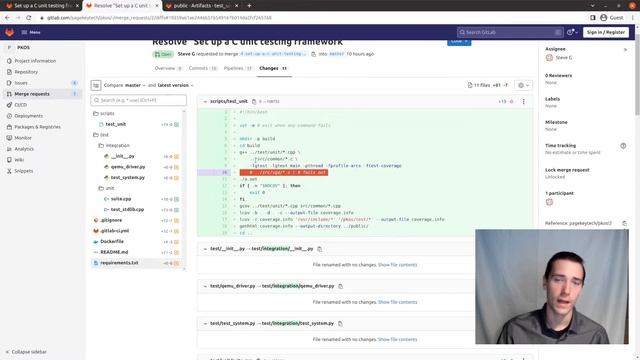Collapse the sidebar
Viewport: 640px width, 360px height.
click(26, 352)
